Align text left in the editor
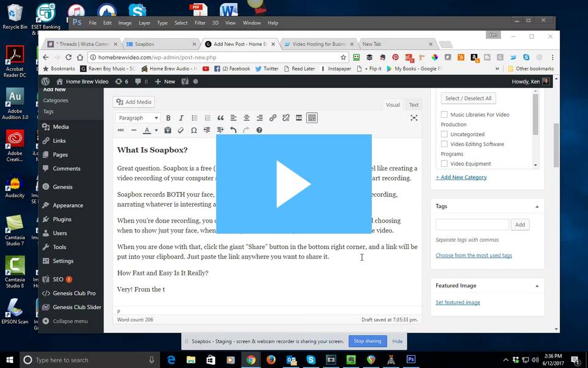Image resolution: width=588 pixels, height=368 pixels. pos(233,118)
